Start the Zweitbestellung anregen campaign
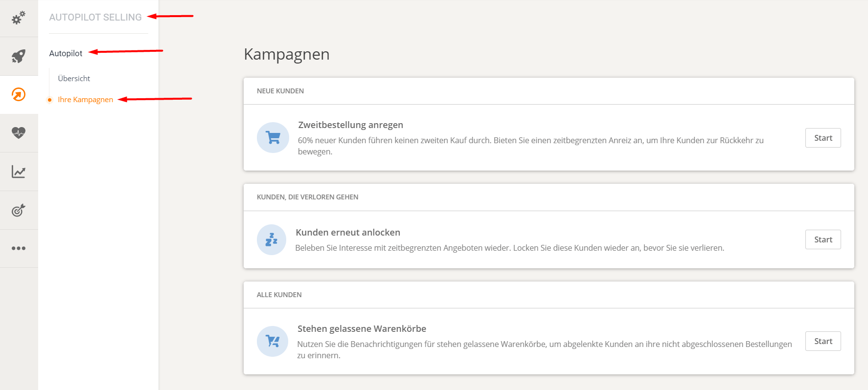The height and width of the screenshot is (390, 868). pyautogui.click(x=823, y=138)
